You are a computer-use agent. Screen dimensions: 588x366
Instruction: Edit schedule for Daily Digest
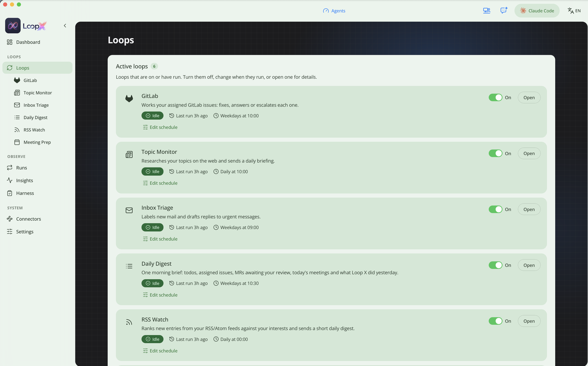(160, 295)
